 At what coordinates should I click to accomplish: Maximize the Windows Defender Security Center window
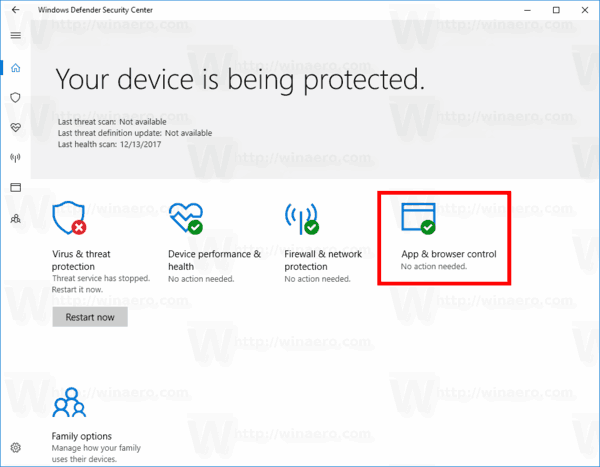coord(556,10)
